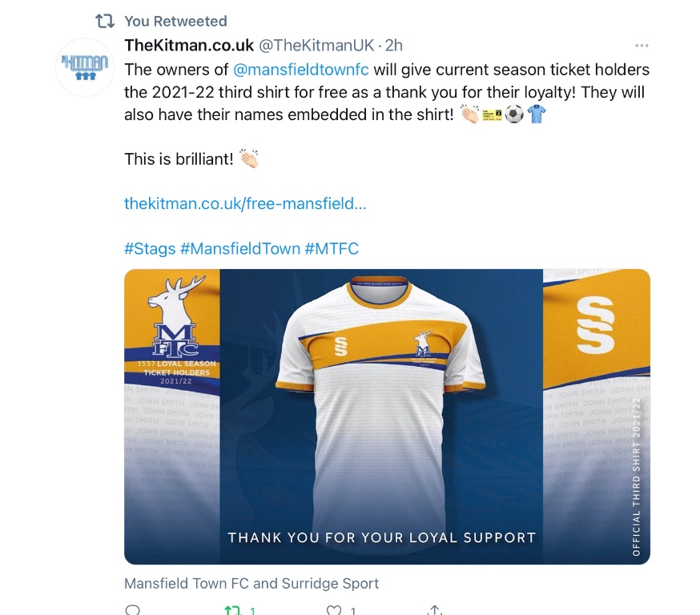Click the reply speech bubble icon
700x615 pixels.
point(133,609)
